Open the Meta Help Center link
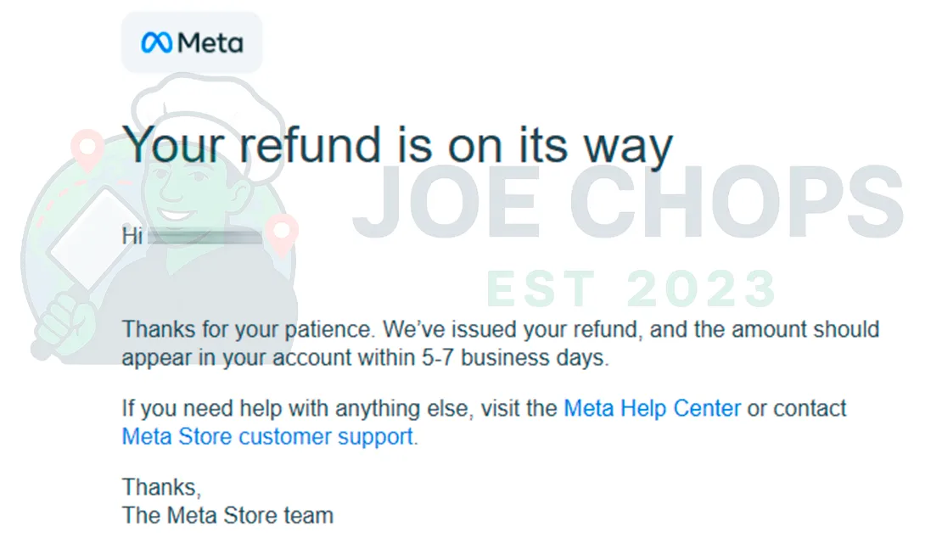 652,408
